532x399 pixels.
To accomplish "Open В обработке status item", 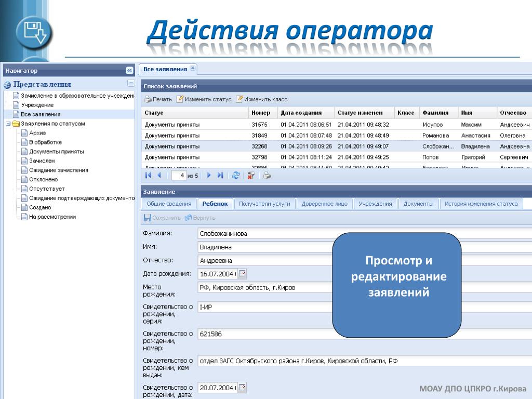I will click(42, 142).
